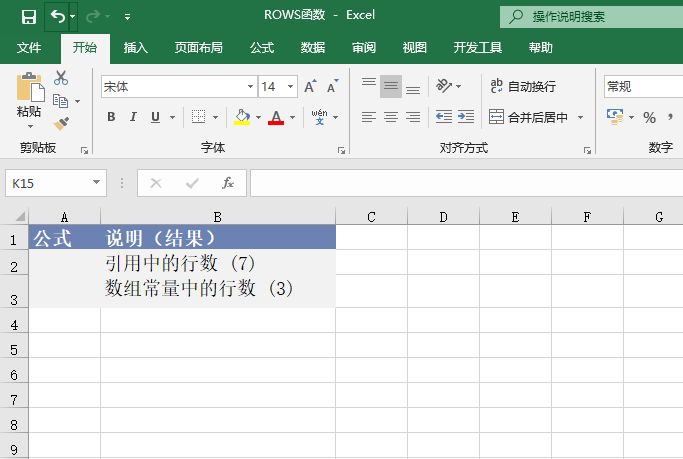The image size is (683, 459).
Task: Click the Save icon in title bar
Action: point(28,17)
